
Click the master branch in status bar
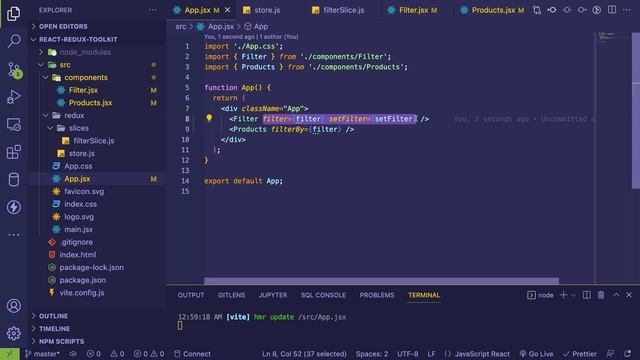coord(42,353)
